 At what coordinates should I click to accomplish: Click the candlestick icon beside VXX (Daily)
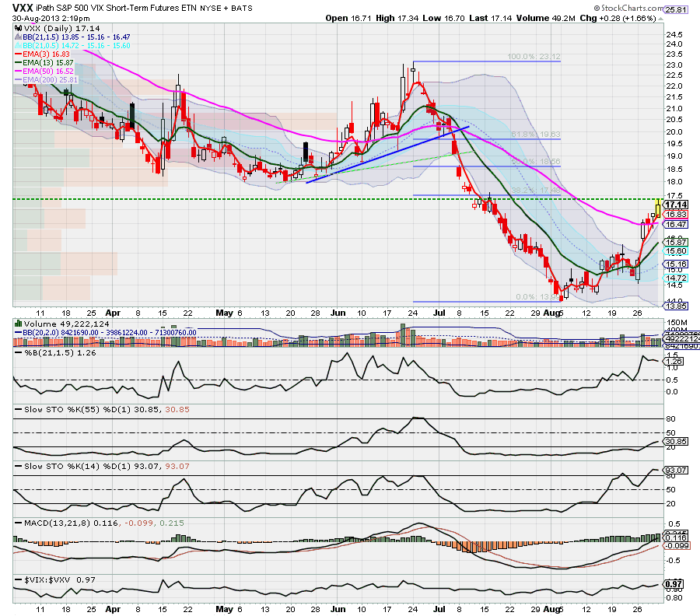point(19,28)
